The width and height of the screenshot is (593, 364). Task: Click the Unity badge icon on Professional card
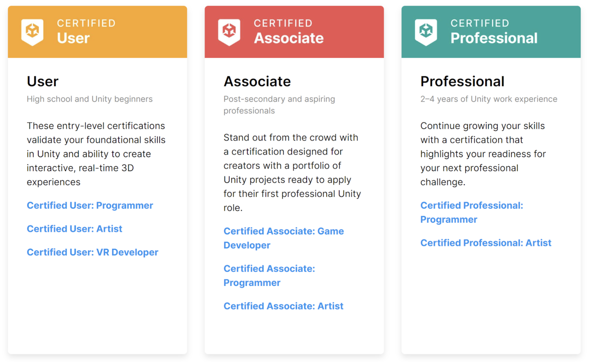pos(426,32)
